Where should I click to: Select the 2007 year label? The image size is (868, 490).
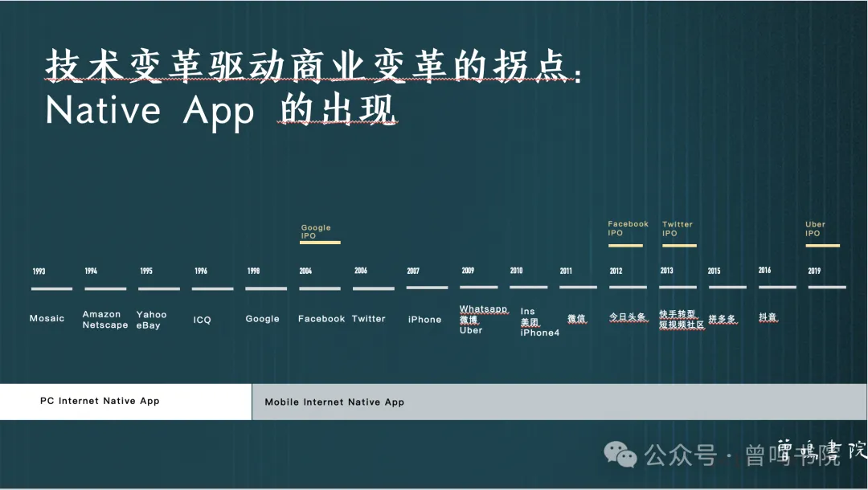tap(413, 271)
